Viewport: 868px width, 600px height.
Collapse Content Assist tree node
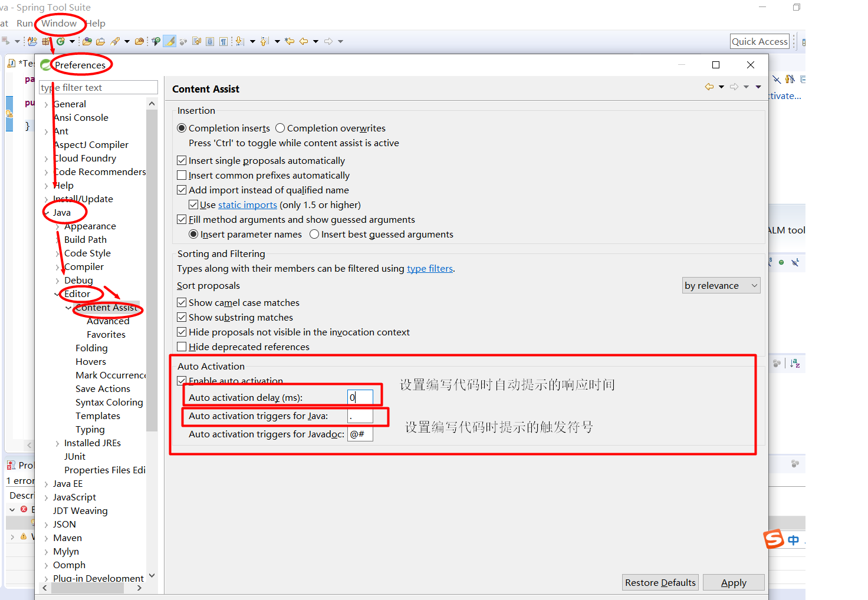[x=68, y=308]
